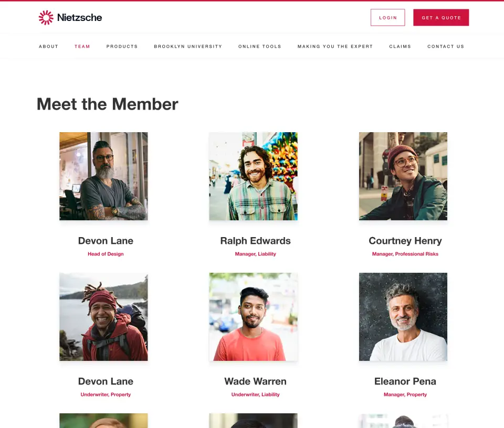Click Eleanor Pena's portrait
This screenshot has width=504, height=428.
tap(403, 316)
